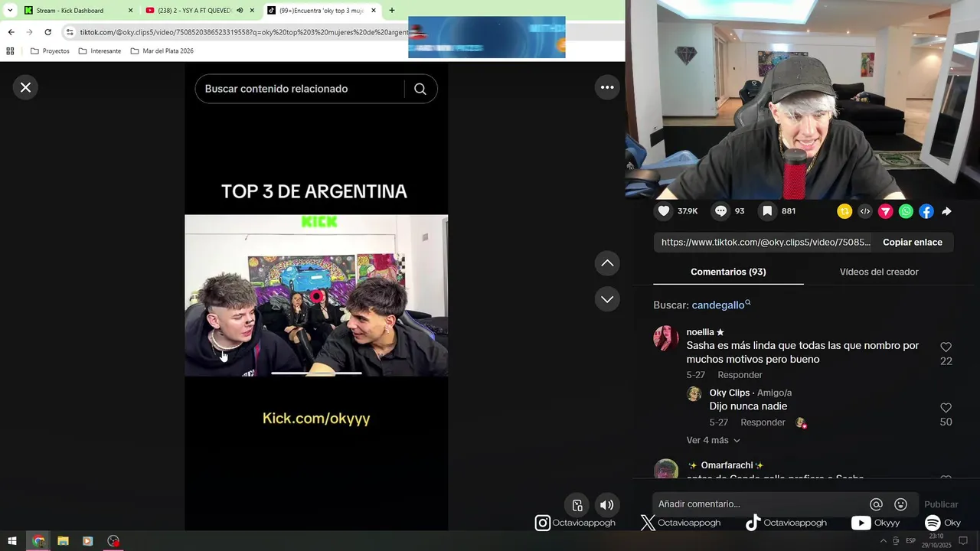Screen dimensions: 980x551
Task: Open the Chrome tab search dropdown
Action: 10,11
